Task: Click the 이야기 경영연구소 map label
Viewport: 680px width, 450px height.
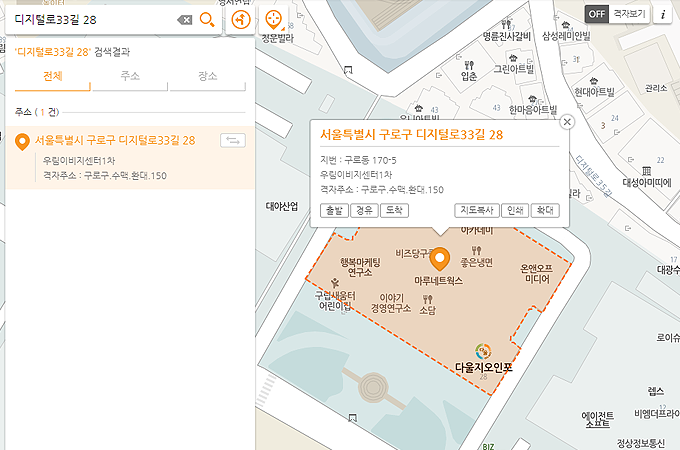Action: [391, 303]
